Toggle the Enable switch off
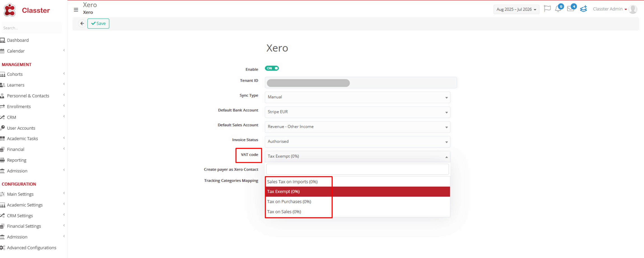This screenshot has width=644, height=258. (272, 68)
